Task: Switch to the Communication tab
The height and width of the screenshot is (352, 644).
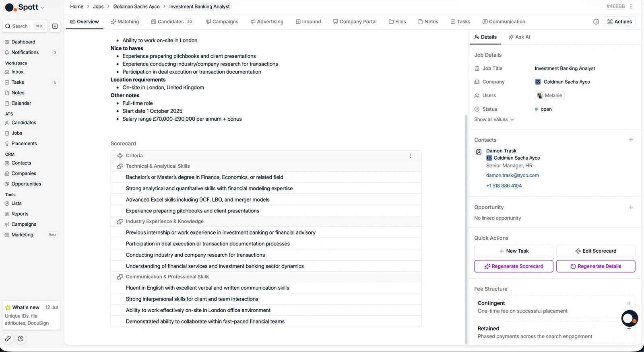Action: pyautogui.click(x=504, y=22)
